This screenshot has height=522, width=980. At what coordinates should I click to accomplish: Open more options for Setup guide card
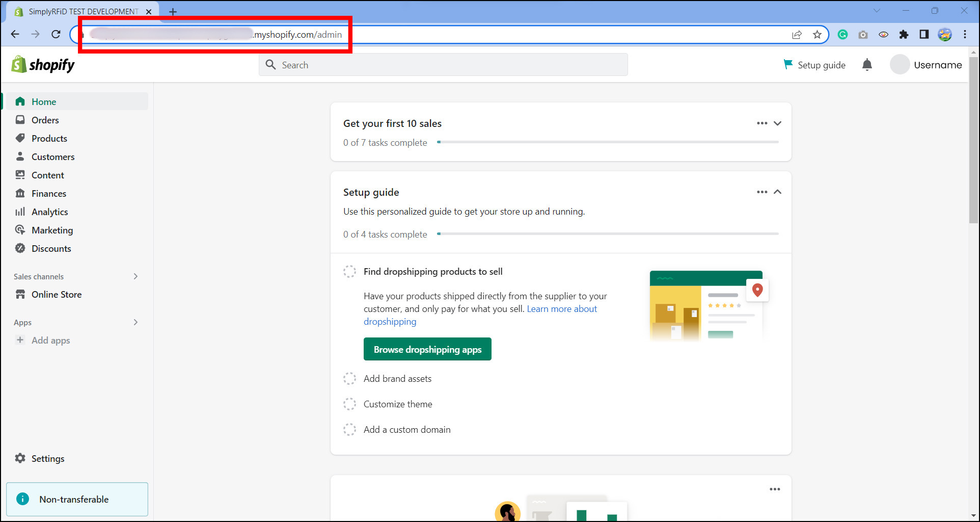(762, 192)
